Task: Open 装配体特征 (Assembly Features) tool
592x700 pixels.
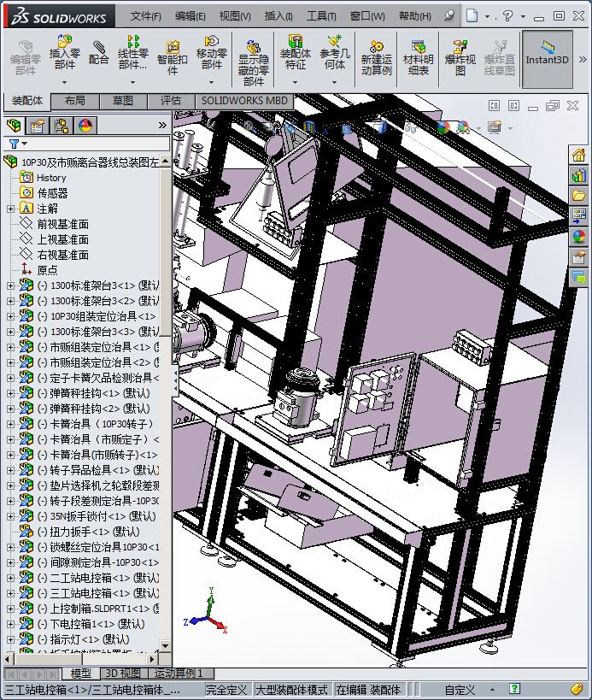Action: (295, 52)
